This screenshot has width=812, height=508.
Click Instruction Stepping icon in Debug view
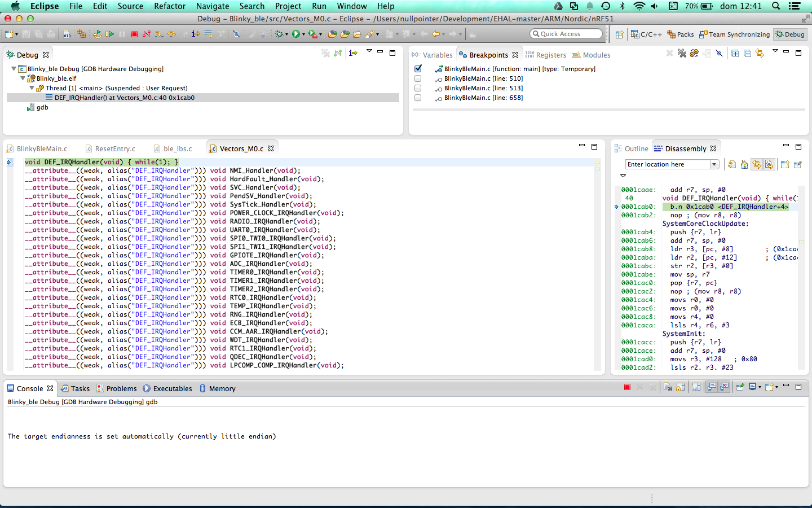(x=354, y=52)
